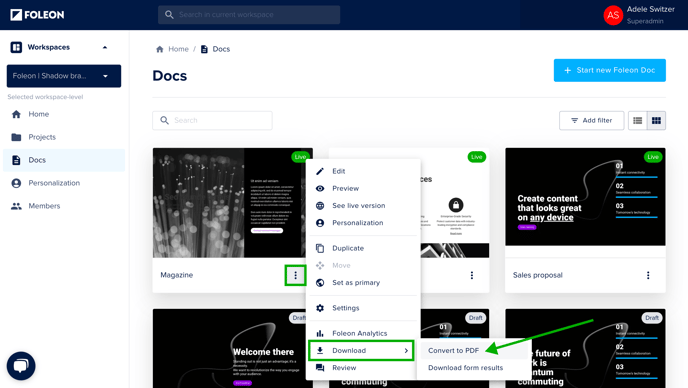The width and height of the screenshot is (688, 388).
Task: Open Magazine three-dot options menu
Action: point(295,275)
